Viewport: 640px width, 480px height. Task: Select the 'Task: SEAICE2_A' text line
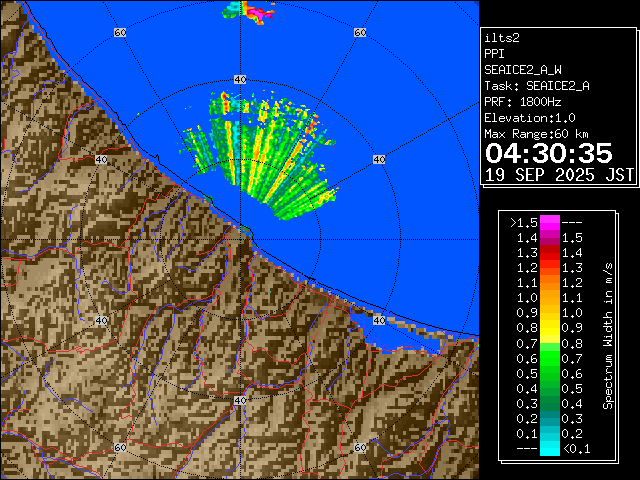pyautogui.click(x=536, y=86)
